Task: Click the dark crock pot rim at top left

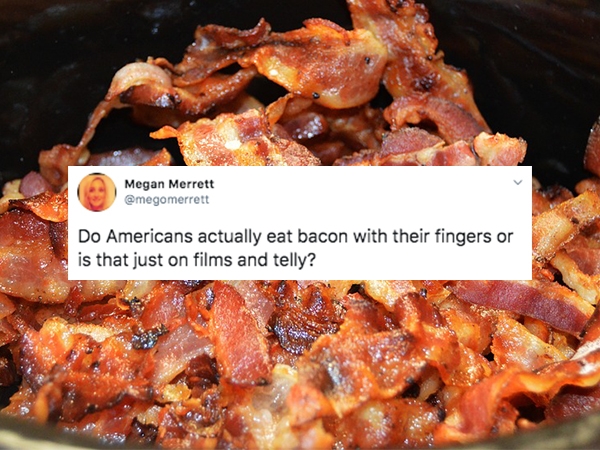Action: pyautogui.click(x=57, y=57)
